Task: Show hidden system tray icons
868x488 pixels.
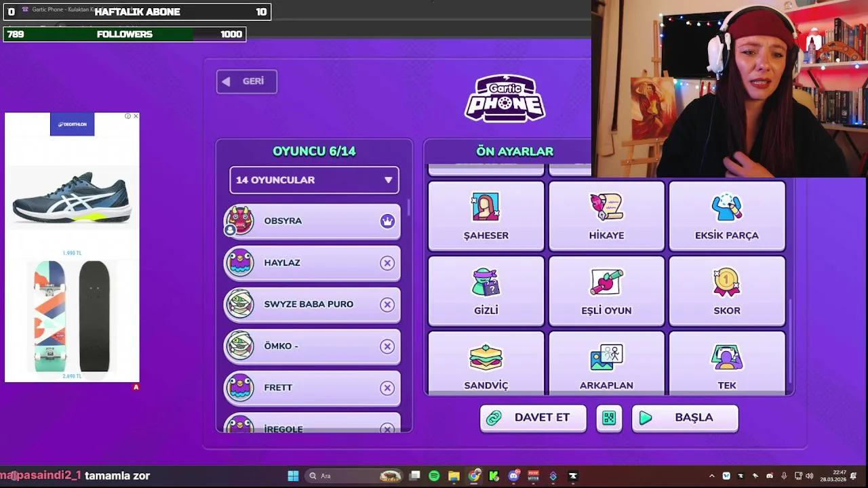Action: (x=711, y=476)
